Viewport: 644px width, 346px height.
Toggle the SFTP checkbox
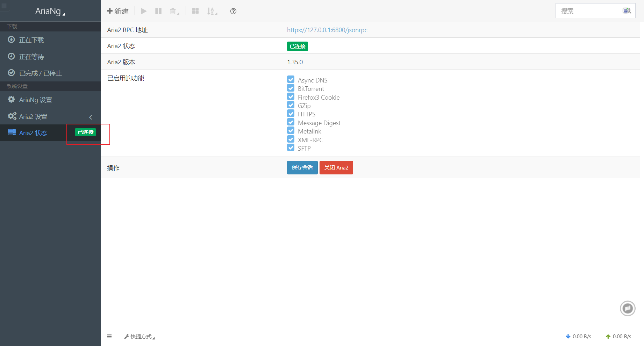click(291, 148)
